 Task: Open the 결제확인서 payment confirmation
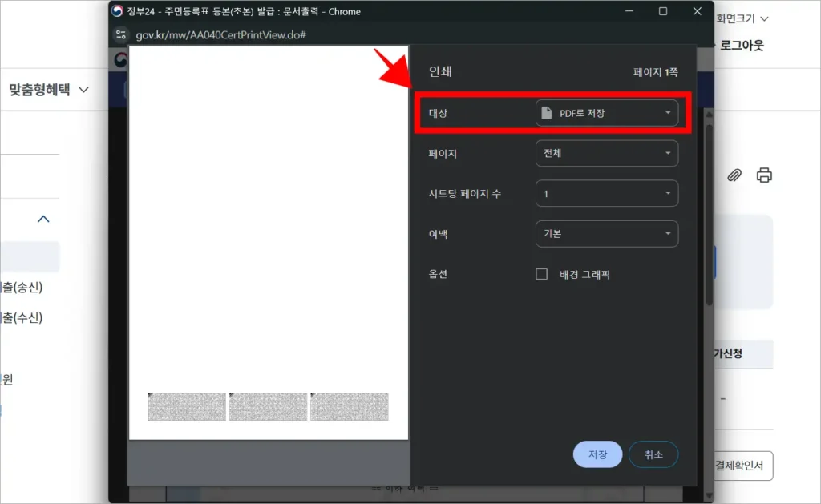pos(741,466)
